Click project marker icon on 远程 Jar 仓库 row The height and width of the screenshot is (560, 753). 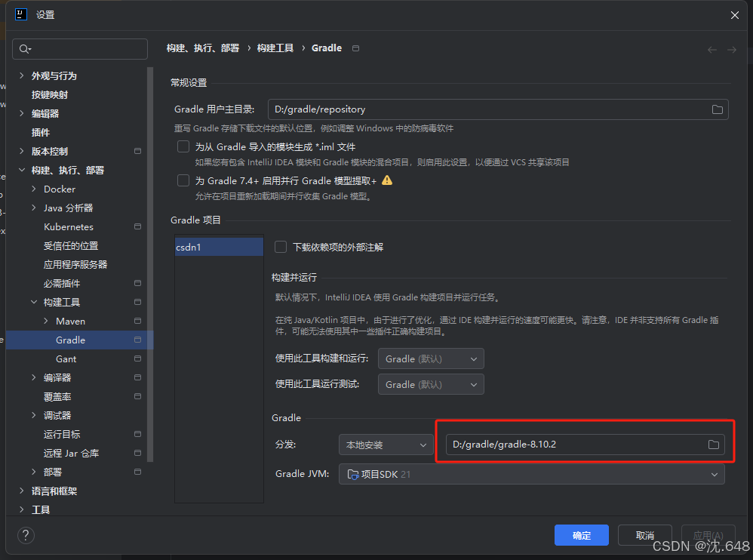137,453
